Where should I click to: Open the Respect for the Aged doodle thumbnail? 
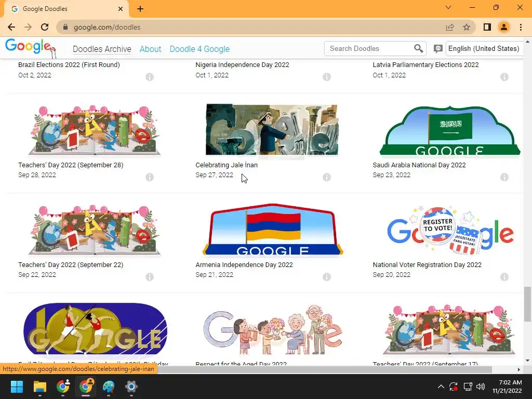[272, 330]
